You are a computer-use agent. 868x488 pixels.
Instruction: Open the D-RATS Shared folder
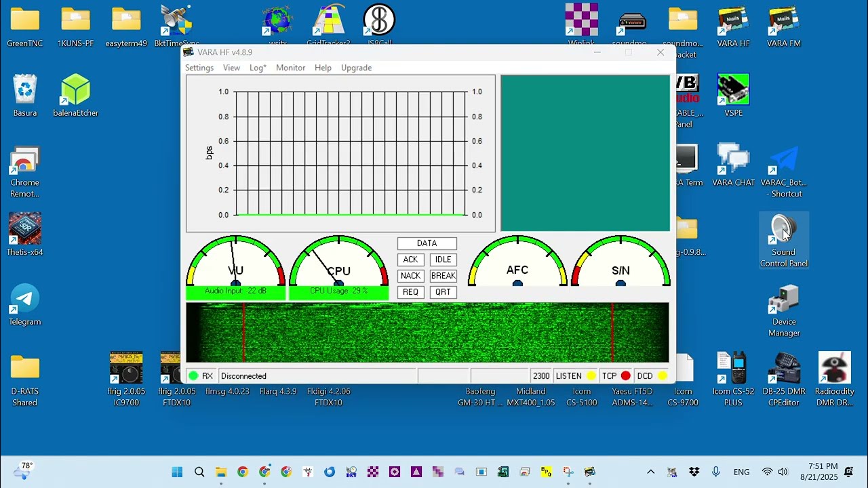click(25, 380)
